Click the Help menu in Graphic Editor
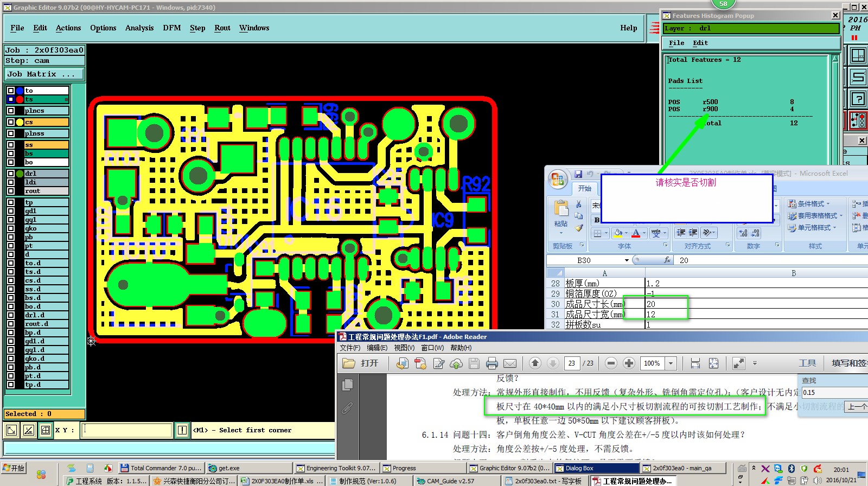 coord(629,28)
